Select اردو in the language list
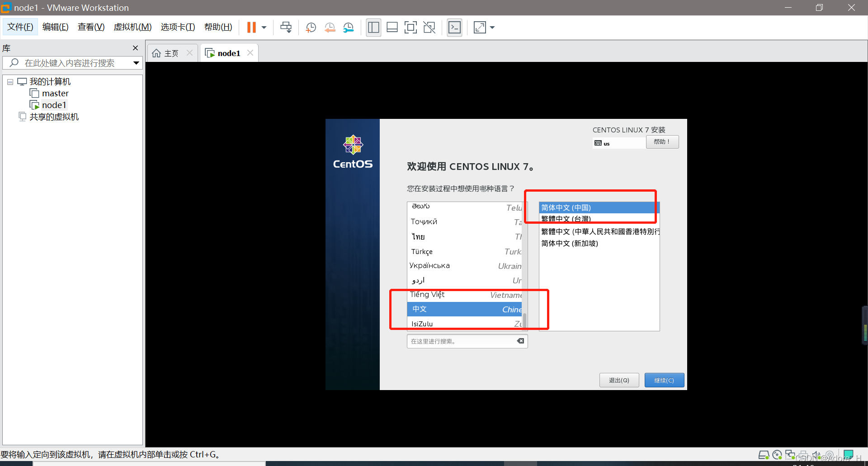868x466 pixels. pyautogui.click(x=465, y=281)
